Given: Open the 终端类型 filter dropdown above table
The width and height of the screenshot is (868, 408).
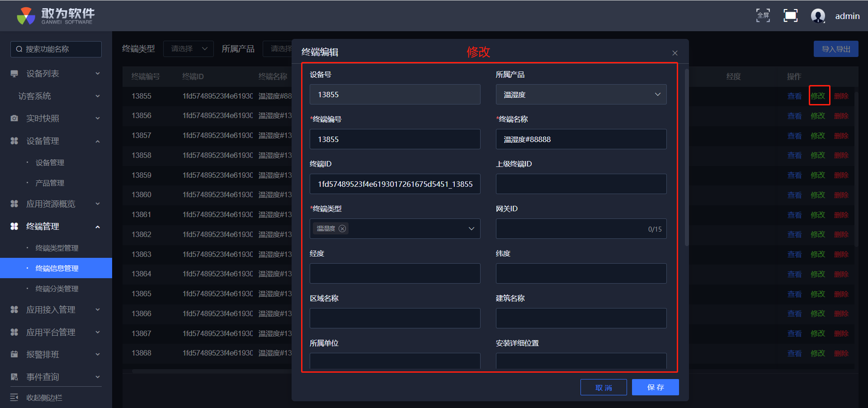Looking at the screenshot, I should pyautogui.click(x=189, y=49).
